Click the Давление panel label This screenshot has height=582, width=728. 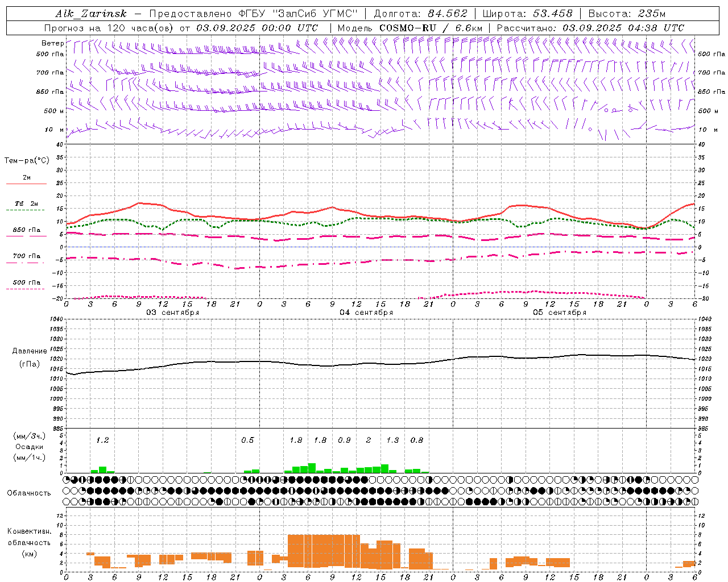(x=29, y=351)
